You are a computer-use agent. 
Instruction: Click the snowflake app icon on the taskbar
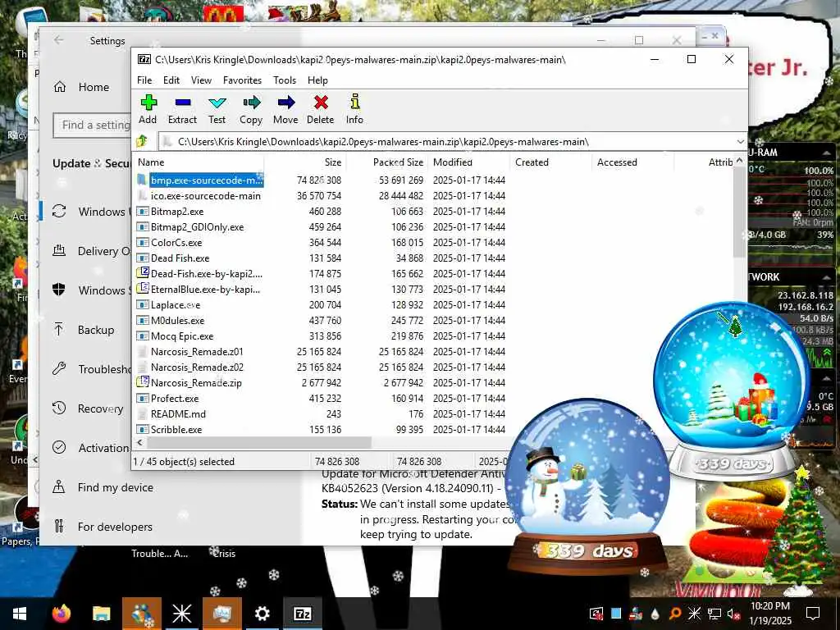(x=181, y=614)
